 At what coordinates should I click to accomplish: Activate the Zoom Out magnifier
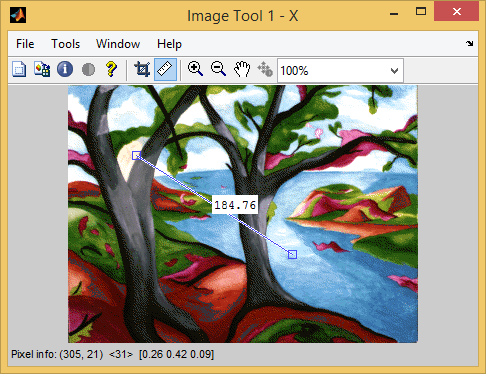pos(218,69)
